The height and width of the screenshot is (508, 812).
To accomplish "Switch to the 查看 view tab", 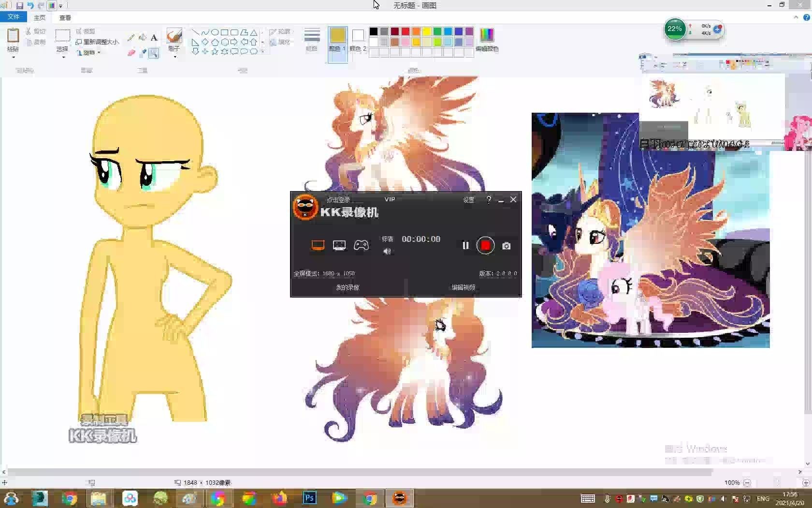I will point(65,17).
